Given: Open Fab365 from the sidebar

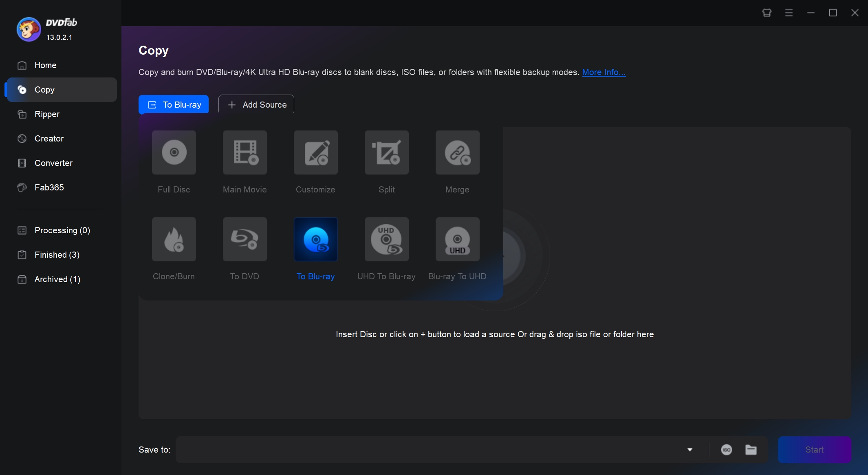Looking at the screenshot, I should pos(48,188).
